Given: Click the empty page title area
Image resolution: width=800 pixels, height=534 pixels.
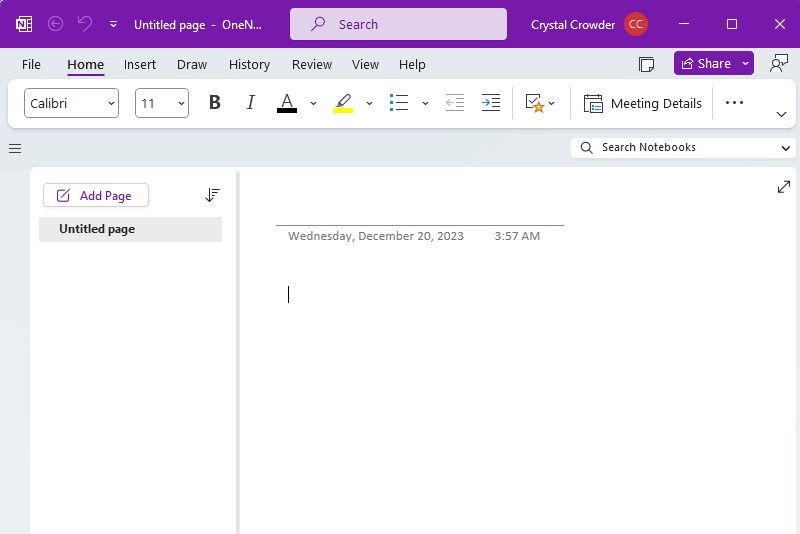Looking at the screenshot, I should 419,210.
